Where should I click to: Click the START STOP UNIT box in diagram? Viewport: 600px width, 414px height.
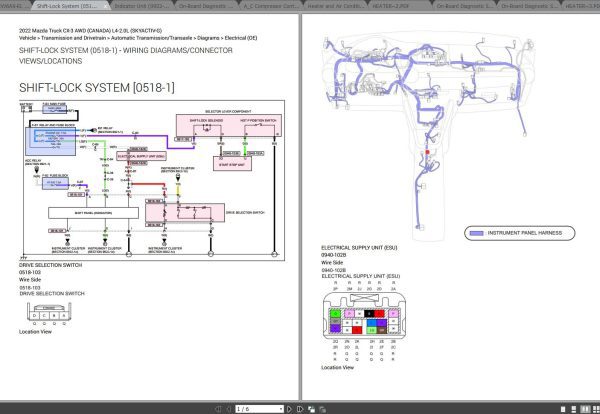(x=232, y=164)
